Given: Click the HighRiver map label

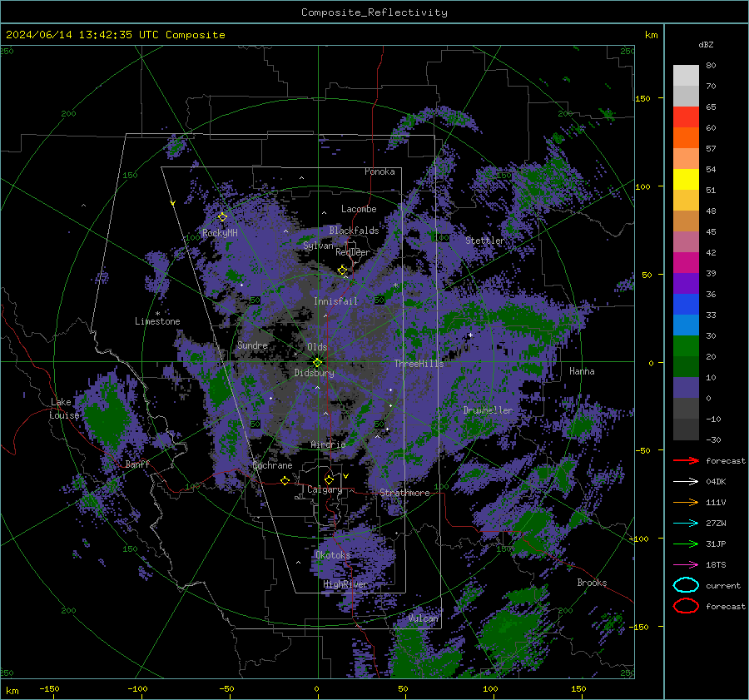Looking at the screenshot, I should (x=345, y=585).
